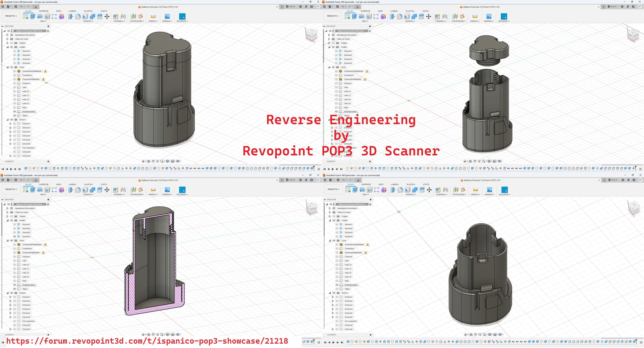
Task: Click the Extrude tool in top-right window
Action: [354, 16]
